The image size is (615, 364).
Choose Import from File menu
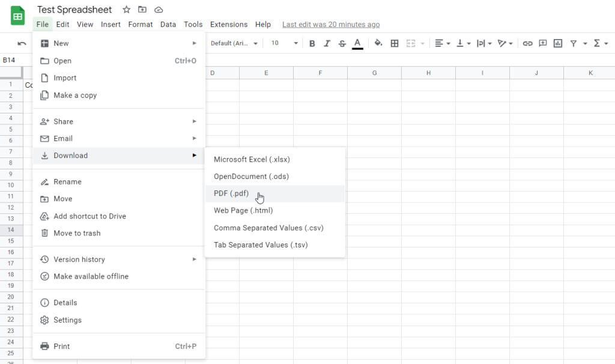[x=119, y=77]
